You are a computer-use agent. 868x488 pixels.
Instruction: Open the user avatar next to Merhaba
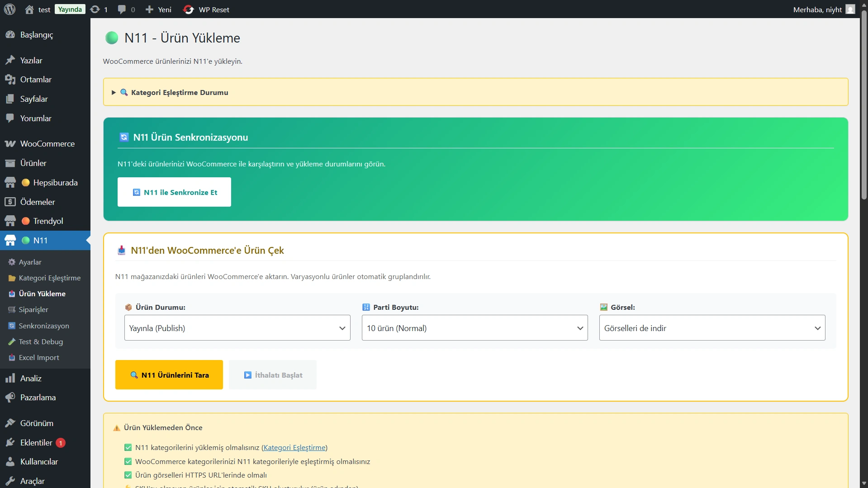coord(850,9)
